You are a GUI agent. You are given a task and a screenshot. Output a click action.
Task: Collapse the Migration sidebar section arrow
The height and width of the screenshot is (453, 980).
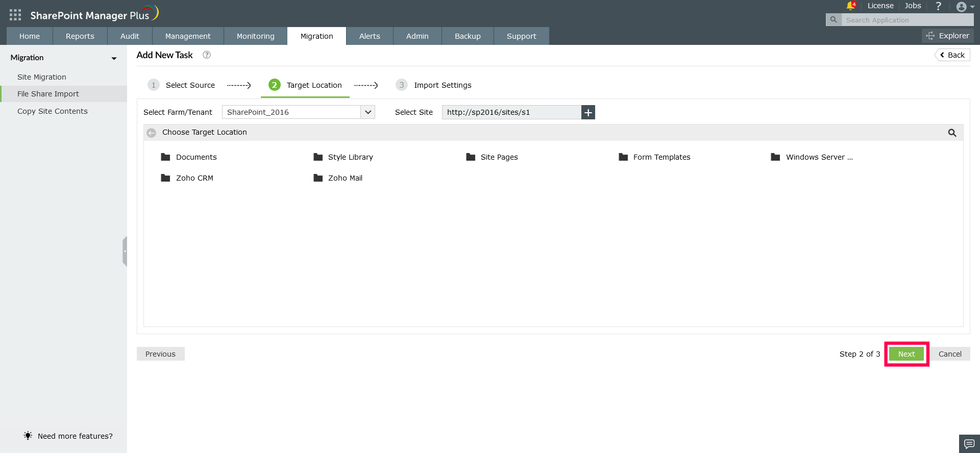pyautogui.click(x=114, y=58)
